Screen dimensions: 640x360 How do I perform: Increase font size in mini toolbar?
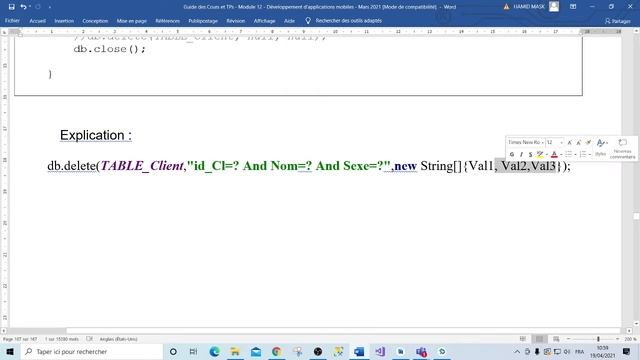coord(570,142)
